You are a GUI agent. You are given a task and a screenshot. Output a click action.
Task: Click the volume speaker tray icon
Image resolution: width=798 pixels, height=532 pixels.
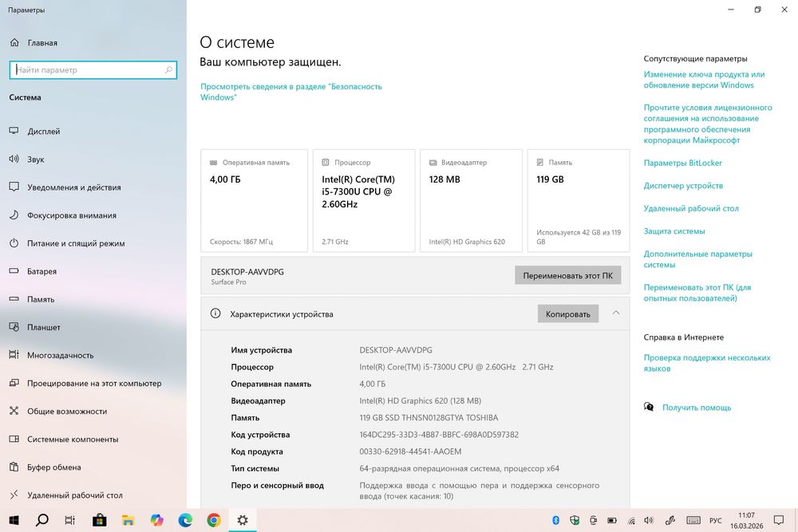649,520
